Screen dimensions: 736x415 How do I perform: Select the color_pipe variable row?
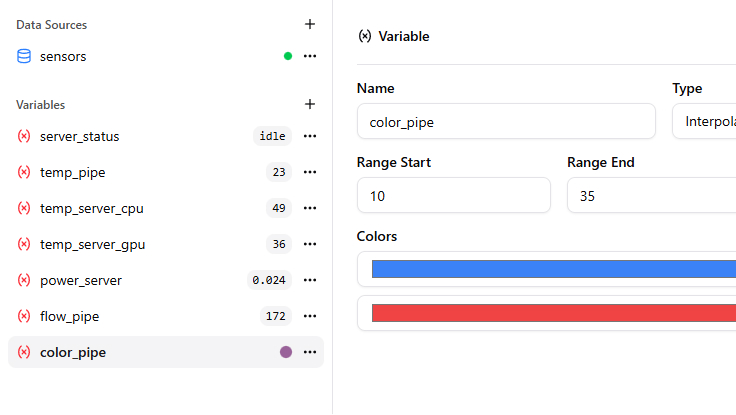point(166,352)
